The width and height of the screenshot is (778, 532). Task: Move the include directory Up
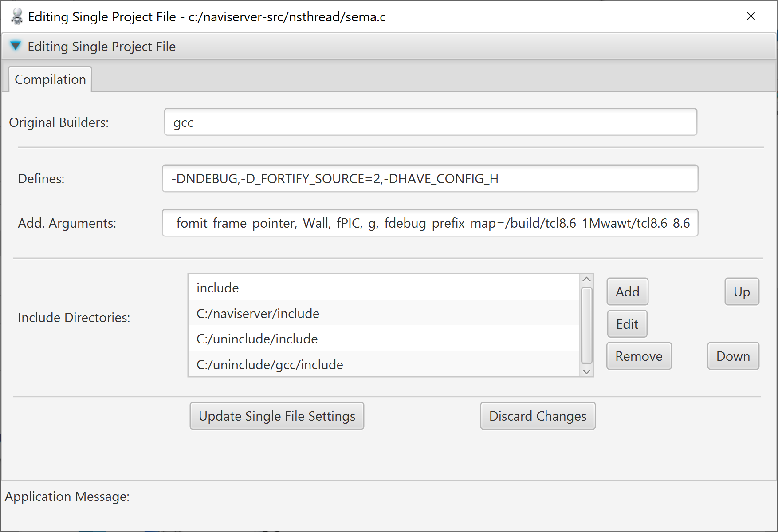pyautogui.click(x=742, y=292)
